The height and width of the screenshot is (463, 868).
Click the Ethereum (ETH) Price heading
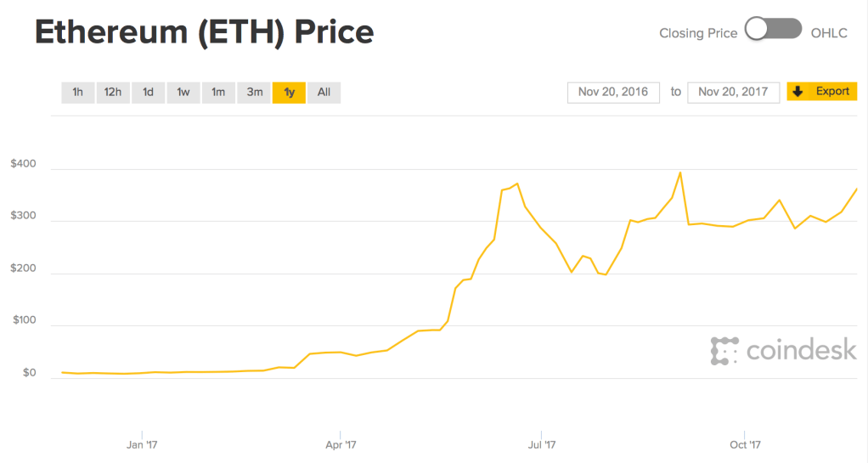204,32
